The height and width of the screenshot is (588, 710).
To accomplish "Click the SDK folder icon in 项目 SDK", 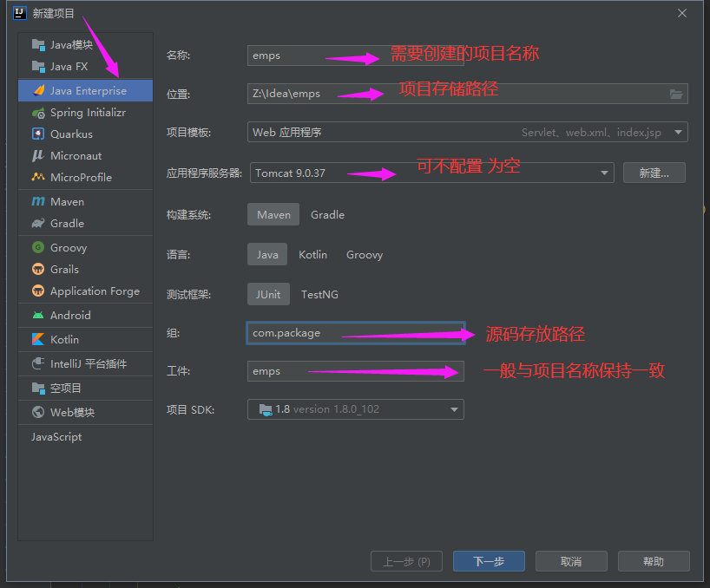I will point(266,409).
